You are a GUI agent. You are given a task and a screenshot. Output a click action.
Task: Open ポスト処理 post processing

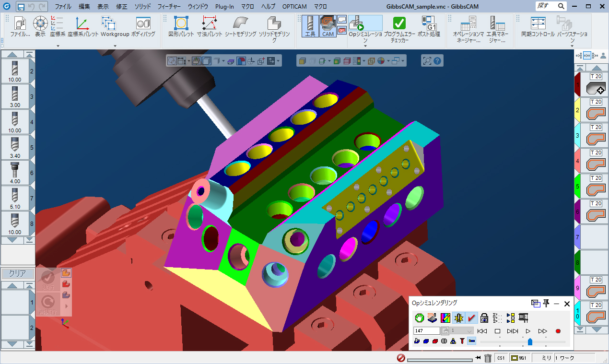point(429,27)
